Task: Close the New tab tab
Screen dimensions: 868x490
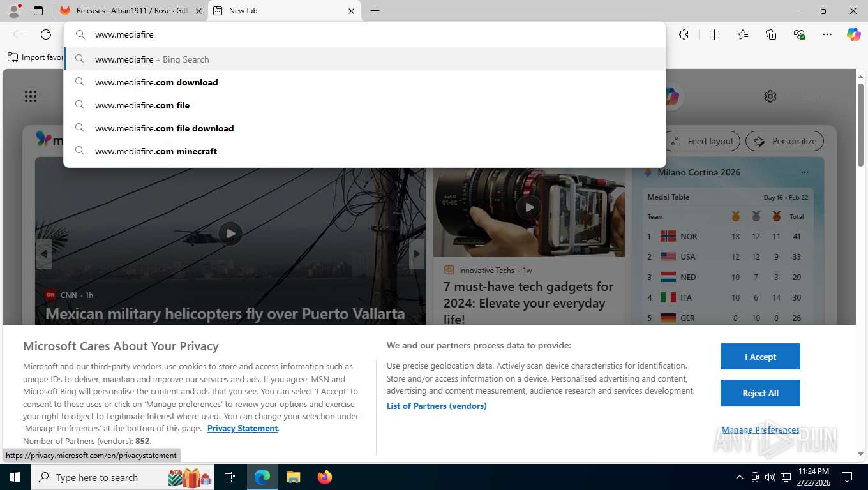Action: (352, 11)
